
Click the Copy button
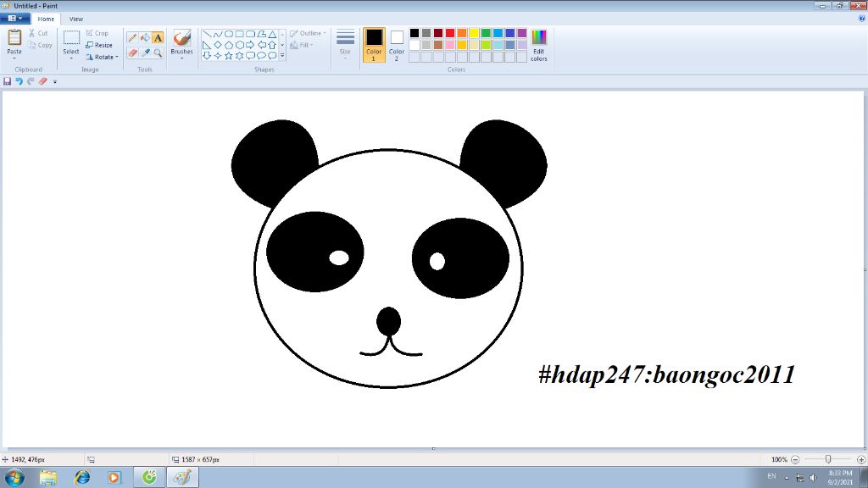[x=40, y=46]
